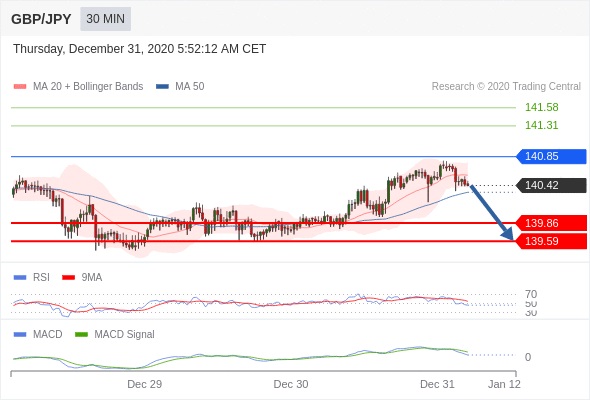Click the 30 MIN timeframe button
The height and width of the screenshot is (400, 590).
(105, 19)
